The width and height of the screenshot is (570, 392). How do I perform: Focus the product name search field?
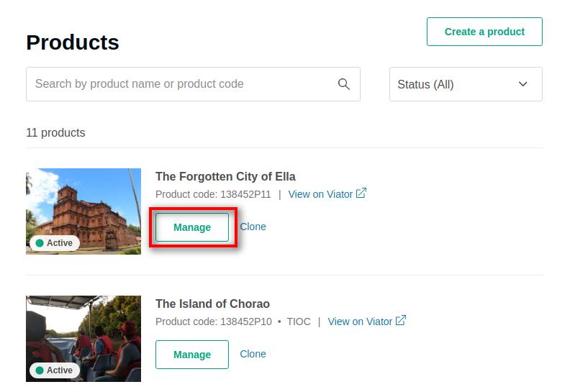(180, 84)
